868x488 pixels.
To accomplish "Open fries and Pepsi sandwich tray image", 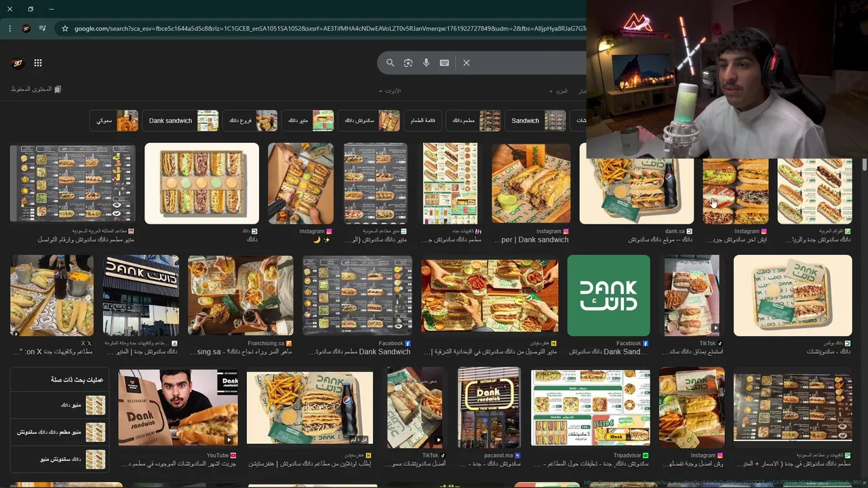I will (x=310, y=407).
